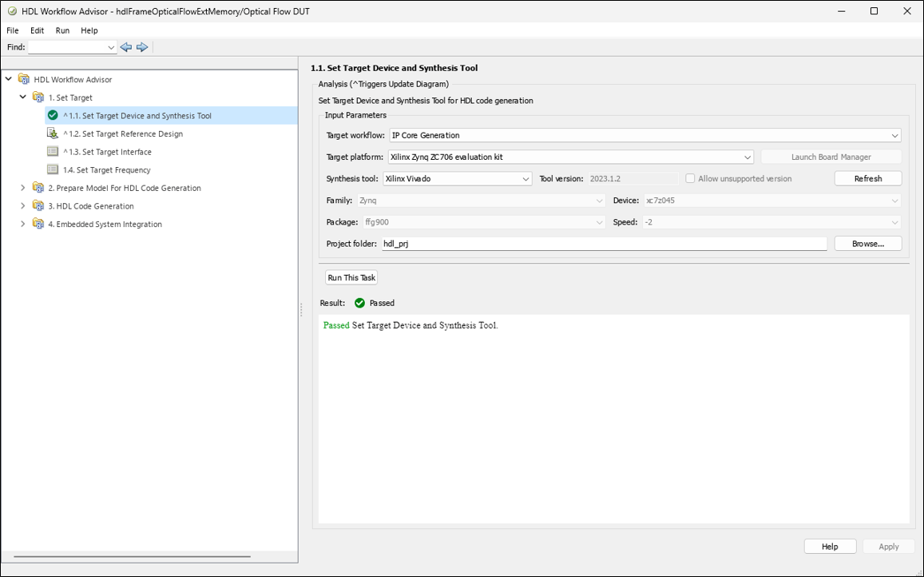Click green passed check icon on task 1.1
This screenshot has height=577, width=924.
click(53, 116)
